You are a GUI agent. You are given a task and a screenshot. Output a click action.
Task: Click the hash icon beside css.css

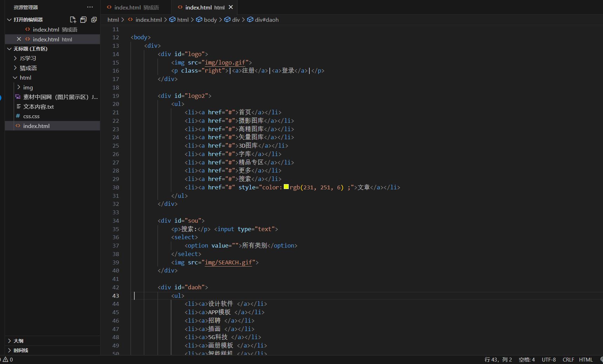tap(18, 116)
